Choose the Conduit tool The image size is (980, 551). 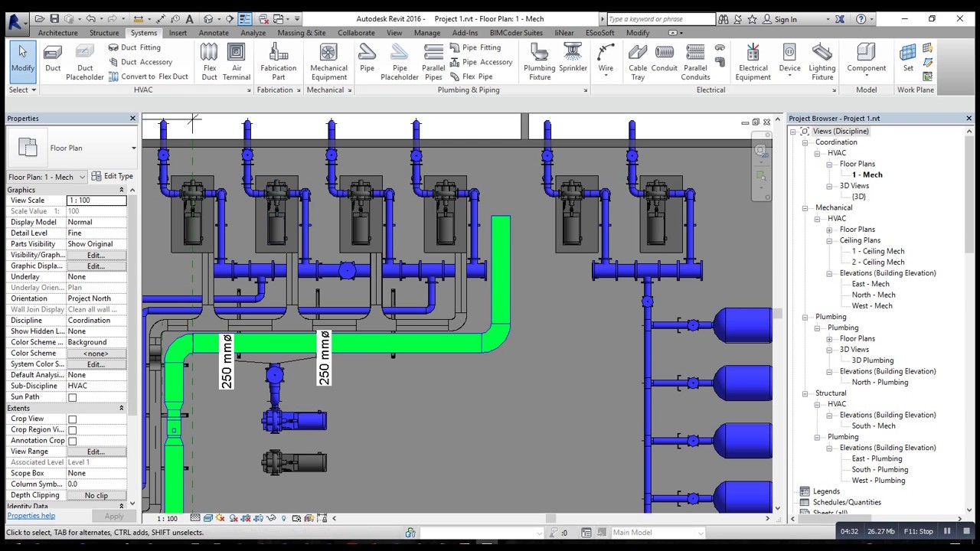[x=665, y=61]
